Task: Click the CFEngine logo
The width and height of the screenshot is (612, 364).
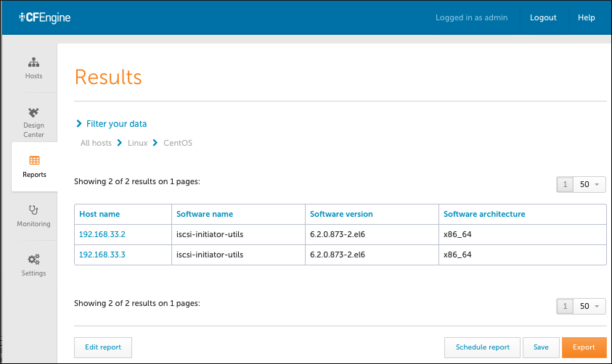Action: click(45, 17)
